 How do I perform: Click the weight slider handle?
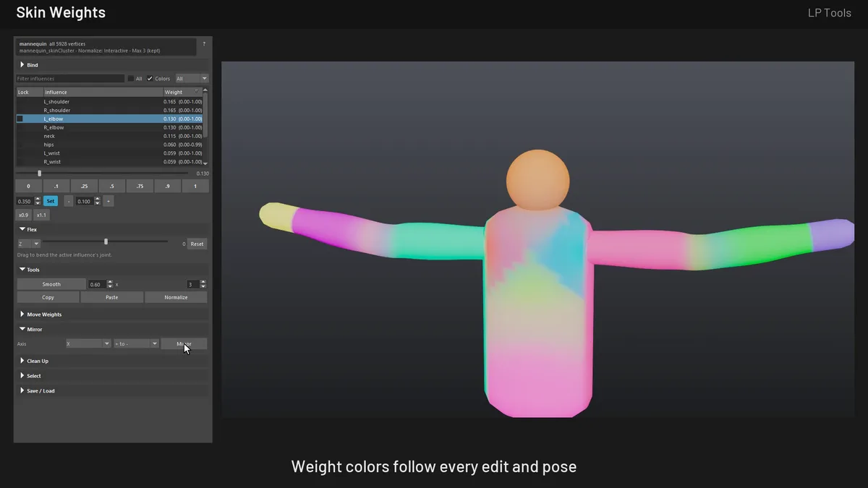pos(39,174)
